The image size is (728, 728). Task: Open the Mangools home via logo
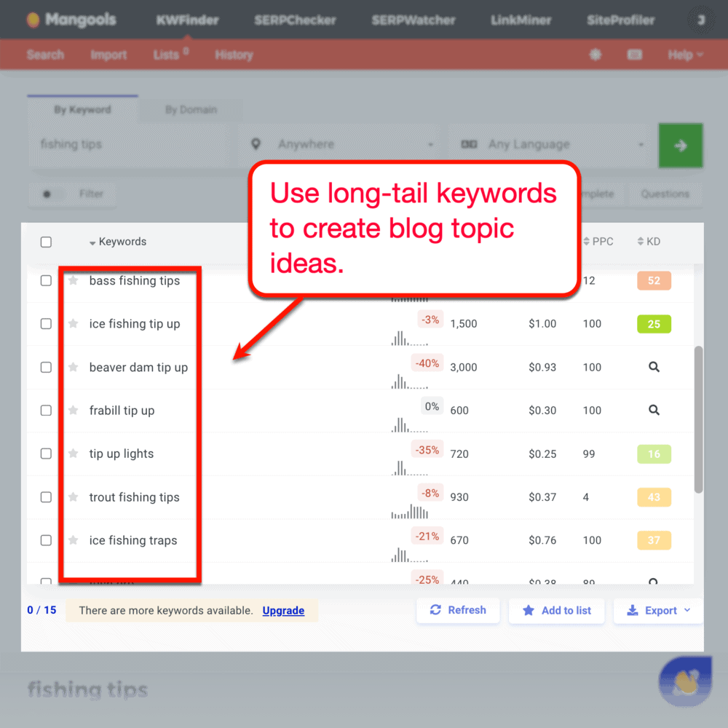coord(71,20)
